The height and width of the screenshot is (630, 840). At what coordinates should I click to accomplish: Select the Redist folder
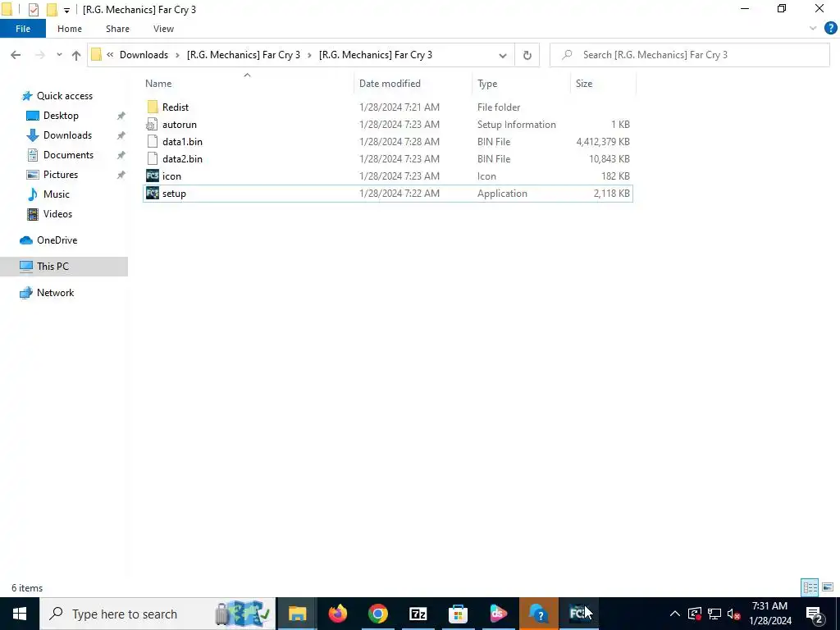click(x=388, y=107)
